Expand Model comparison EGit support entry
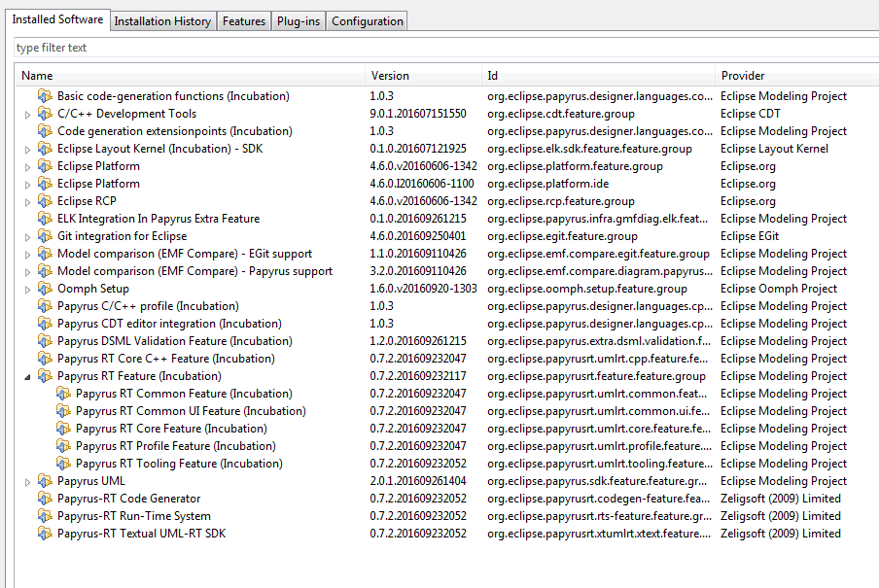 [x=27, y=255]
